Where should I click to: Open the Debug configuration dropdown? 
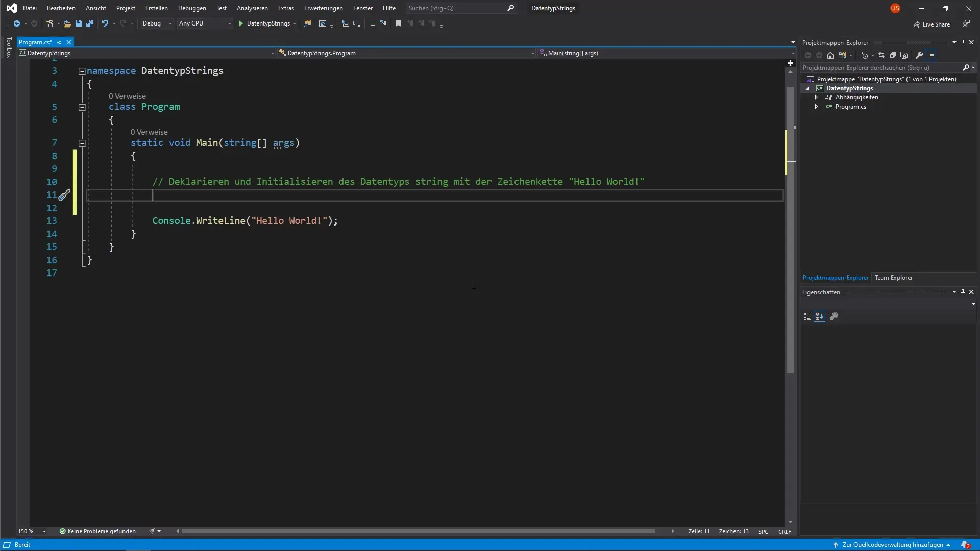pyautogui.click(x=157, y=23)
